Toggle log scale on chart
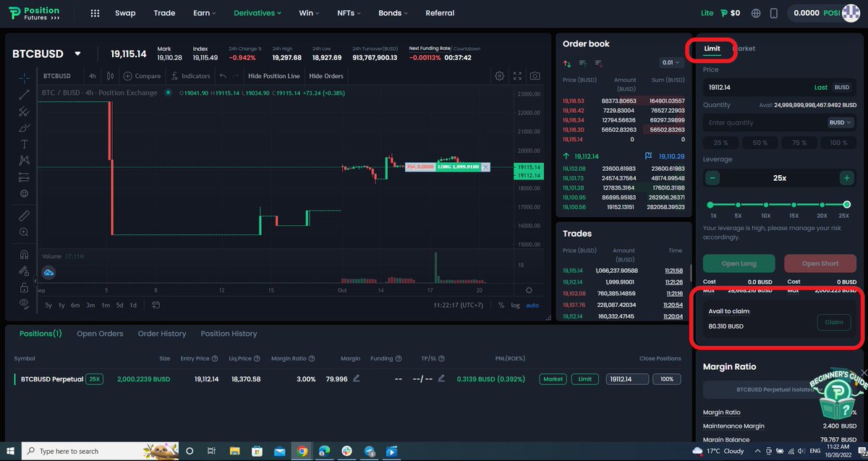Viewport: 868px width, 461px height. point(515,305)
